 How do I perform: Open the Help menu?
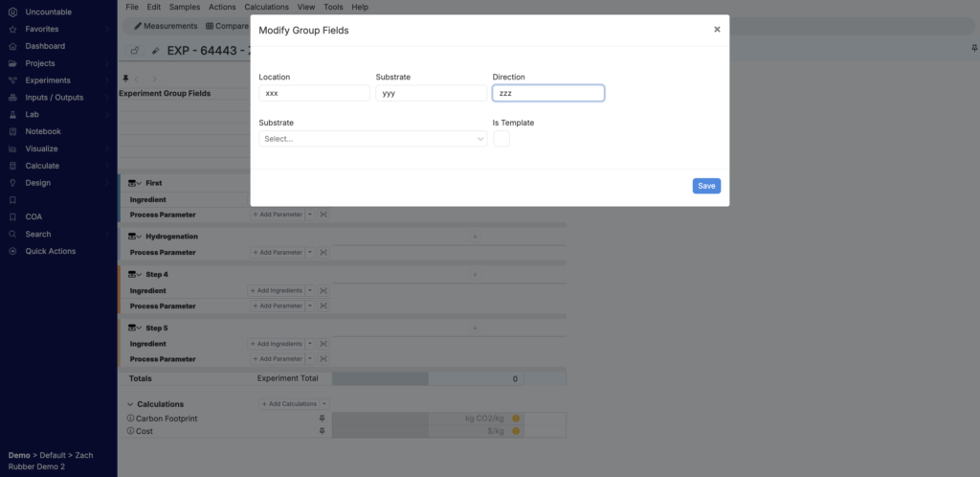360,7
